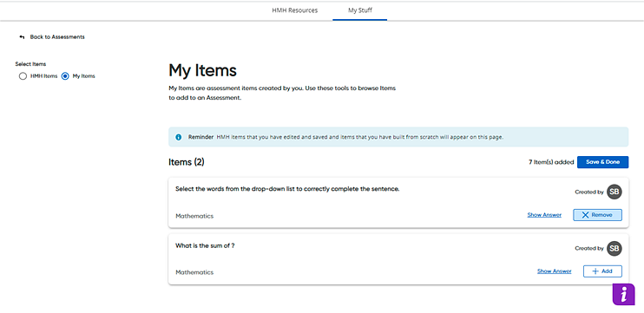Click the SB avatar on the drop-down item
Screen dimensions: 644x313
tap(614, 192)
